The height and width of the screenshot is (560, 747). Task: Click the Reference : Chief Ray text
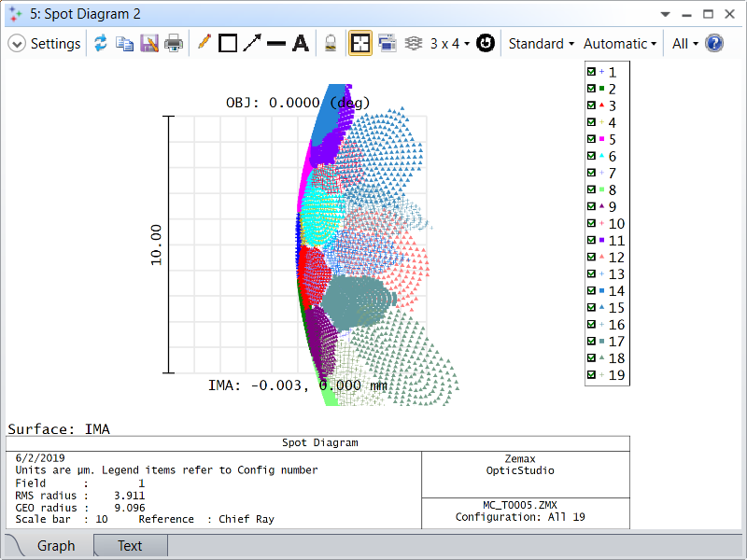206,519
